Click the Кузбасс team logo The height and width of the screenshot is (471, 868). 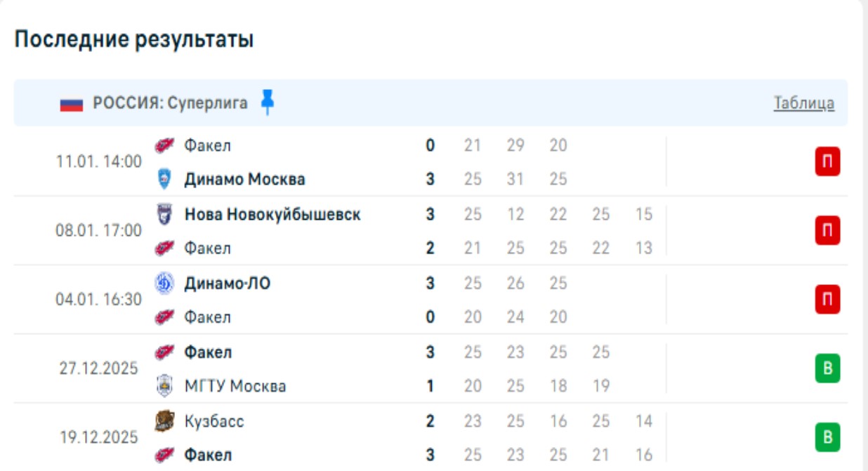coord(164,421)
